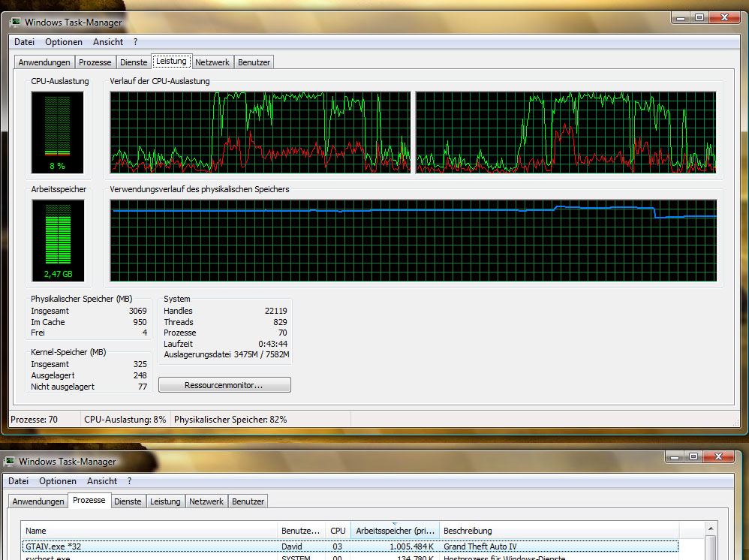The height and width of the screenshot is (560, 749).
Task: Click physical memory Insgesamt value 3069
Action: [x=137, y=311]
